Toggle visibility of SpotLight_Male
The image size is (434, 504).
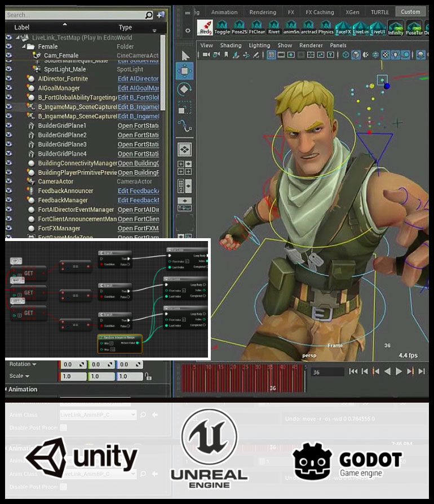(8, 69)
